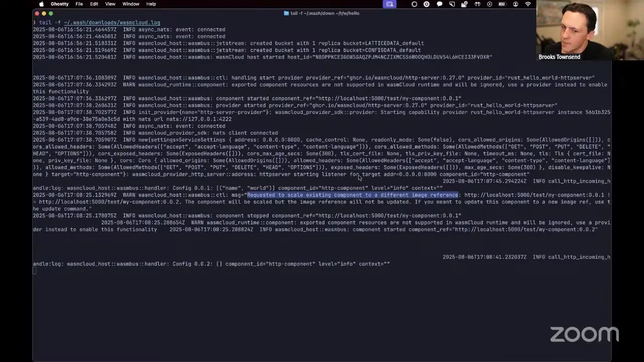Image resolution: width=644 pixels, height=362 pixels.
Task: Open the chat bubble menu bar icon
Action: point(439,4)
